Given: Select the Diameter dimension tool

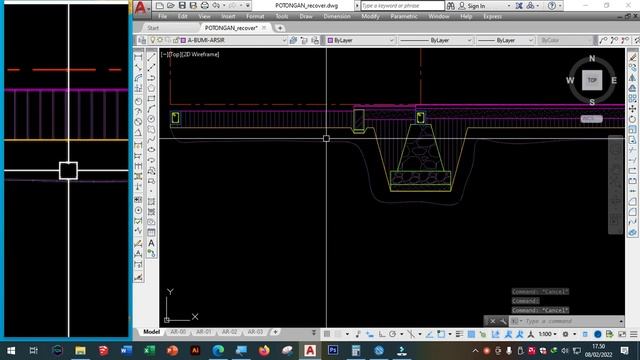Looking at the screenshot, I should coord(138,121).
